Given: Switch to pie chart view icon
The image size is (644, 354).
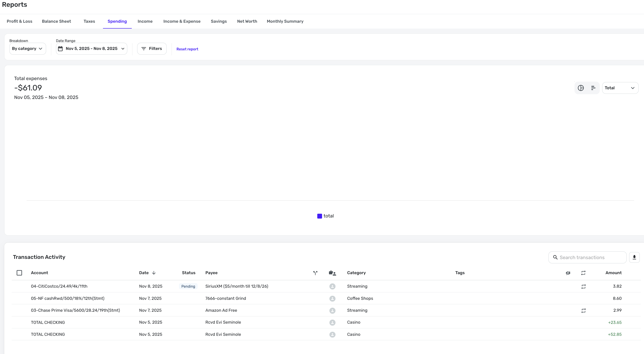Looking at the screenshot, I should tap(581, 88).
